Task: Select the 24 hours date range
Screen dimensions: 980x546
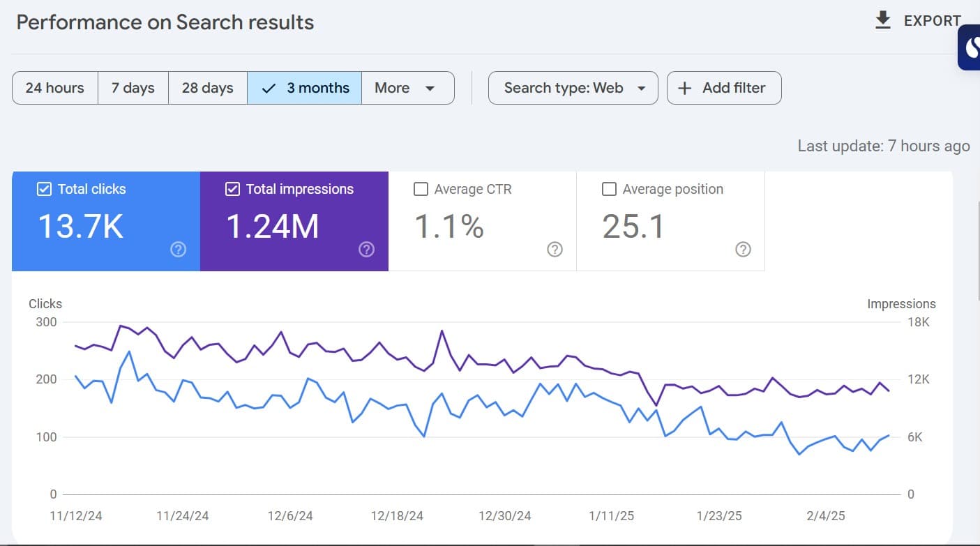Action: [x=55, y=88]
